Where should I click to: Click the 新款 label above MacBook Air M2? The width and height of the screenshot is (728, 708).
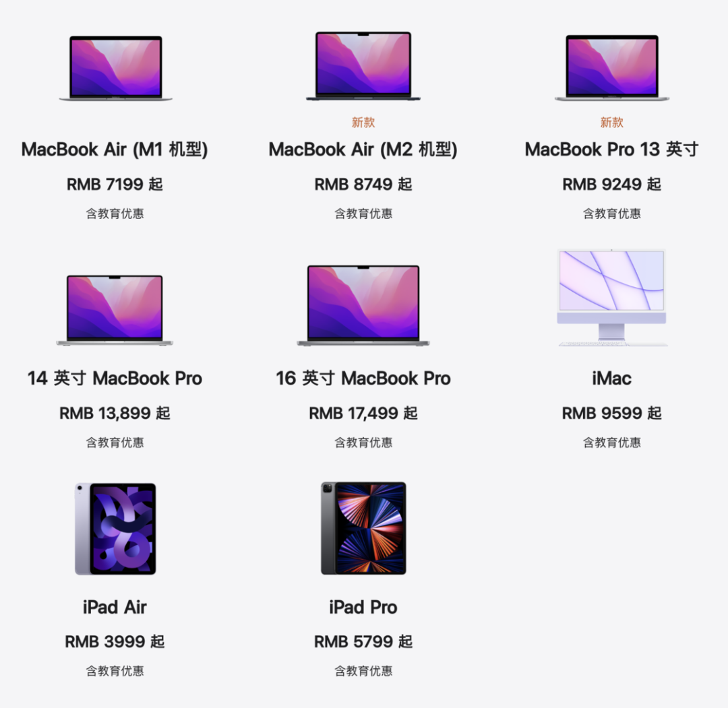click(363, 123)
